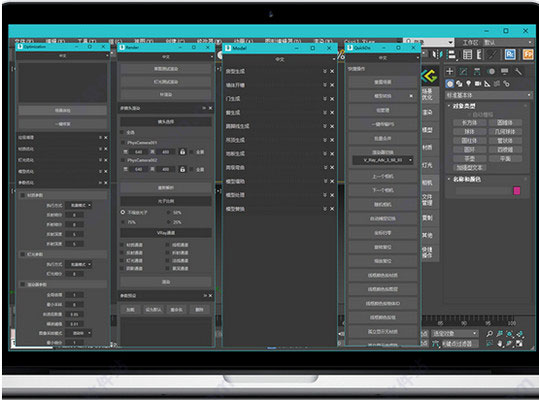Click the zoom magnifier viewport control
Screen dimensions: 539x400
pos(490,333)
